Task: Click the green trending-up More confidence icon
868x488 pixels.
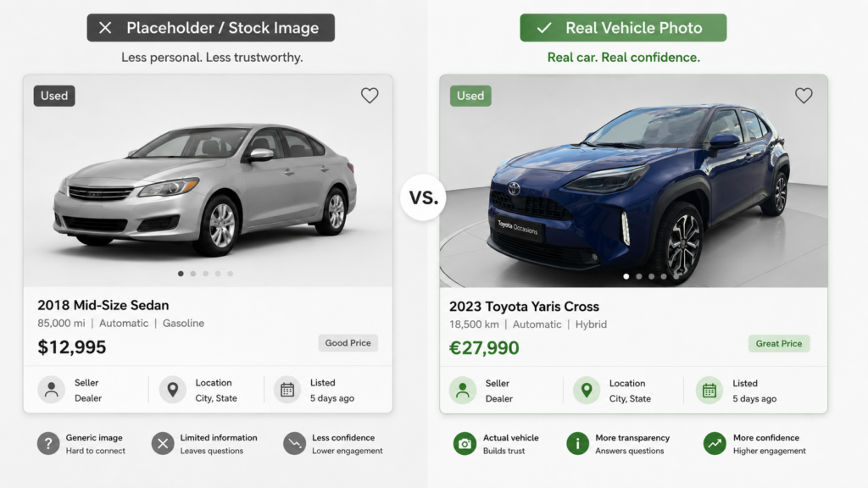Action: tap(715, 444)
